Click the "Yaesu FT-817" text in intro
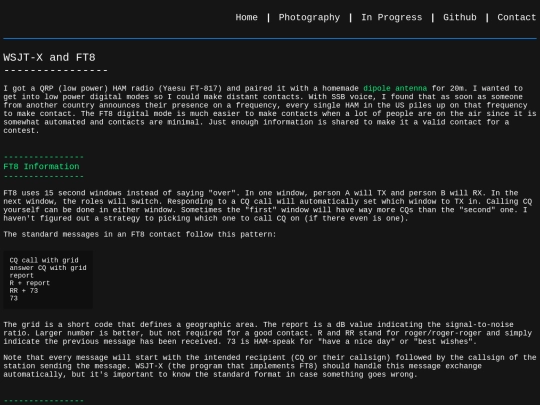Viewport: 540px width, 405px height. pos(190,88)
